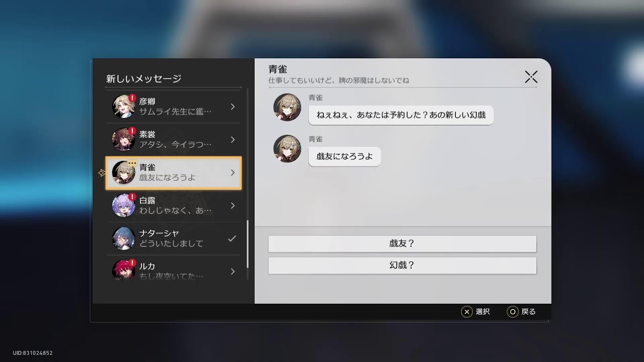The width and height of the screenshot is (644, 362).
Task: Click 選択 label in bottom bar
Action: [x=482, y=312]
